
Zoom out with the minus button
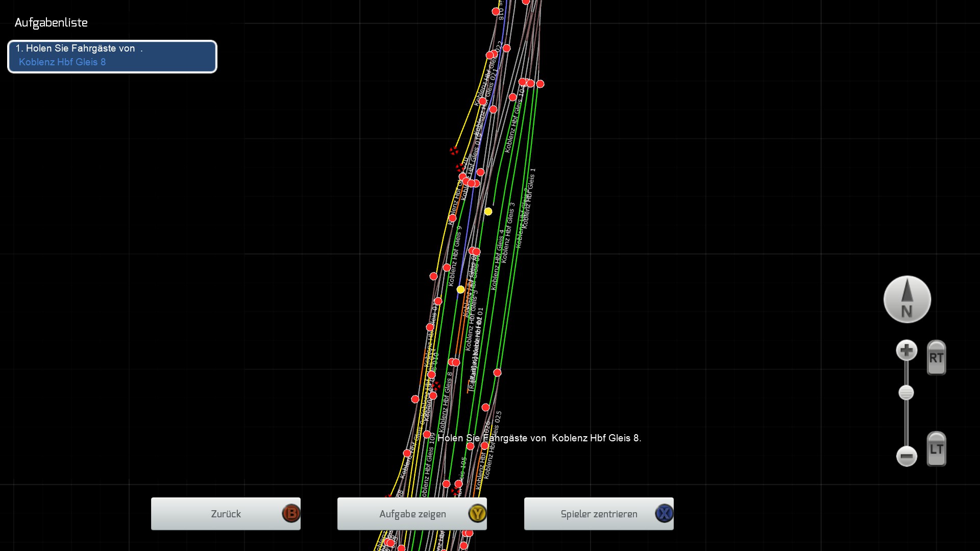(906, 456)
